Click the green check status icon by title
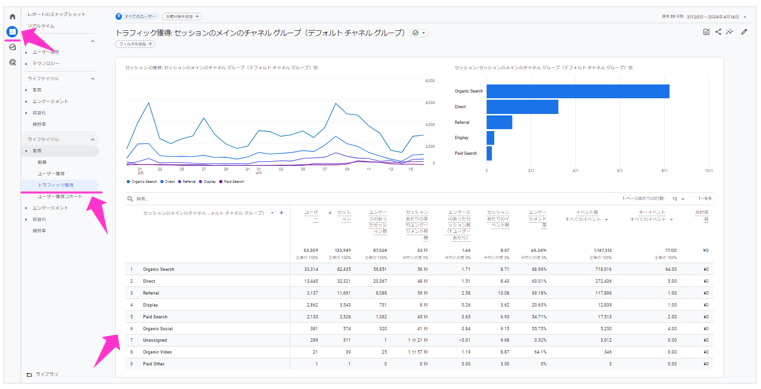 click(415, 33)
